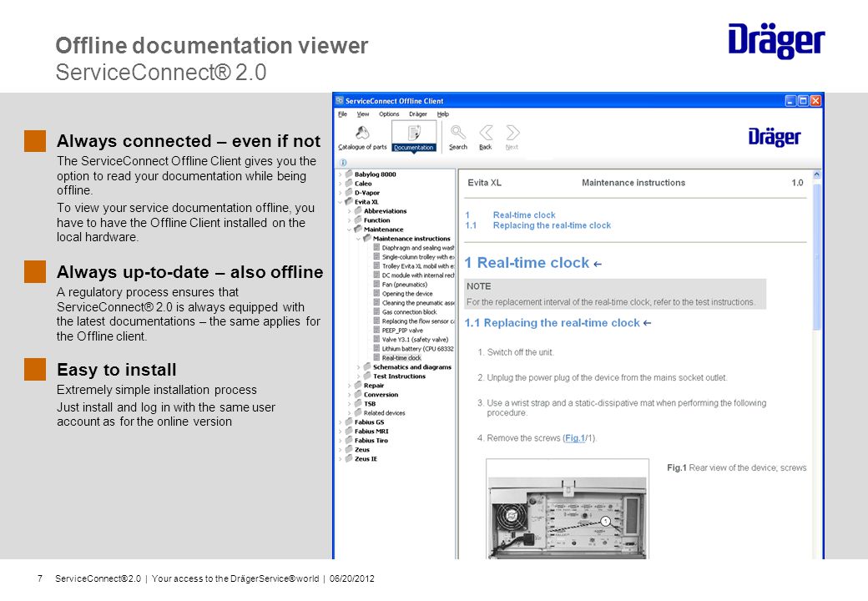The image size is (868, 601).
Task: Open the Dräger menu
Action: 418,114
